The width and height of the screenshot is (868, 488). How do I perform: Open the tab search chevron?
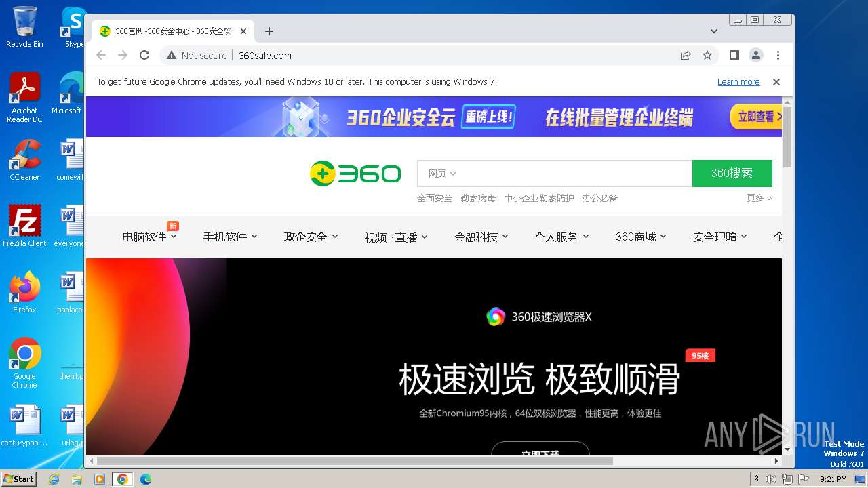pos(713,31)
